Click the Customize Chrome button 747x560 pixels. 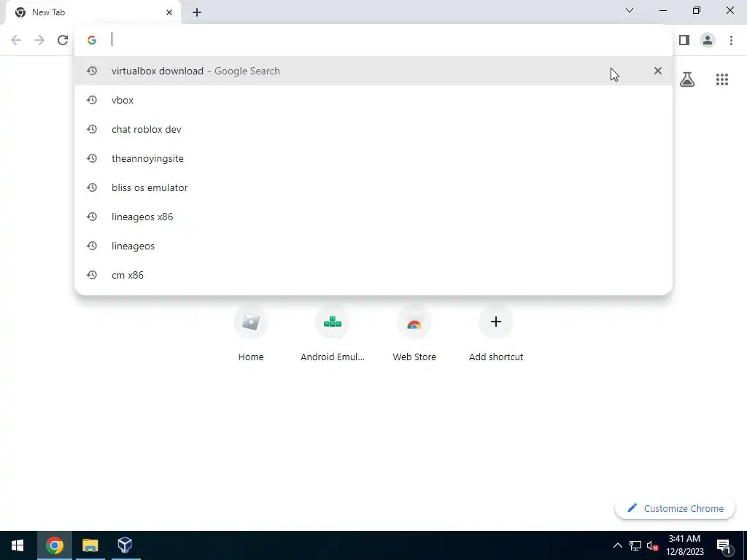(675, 508)
